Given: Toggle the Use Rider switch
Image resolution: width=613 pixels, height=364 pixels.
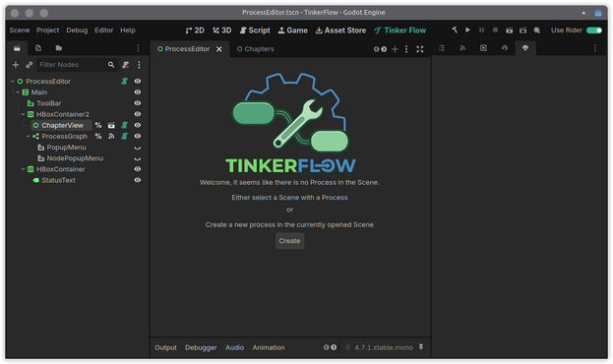Looking at the screenshot, I should click(x=594, y=30).
